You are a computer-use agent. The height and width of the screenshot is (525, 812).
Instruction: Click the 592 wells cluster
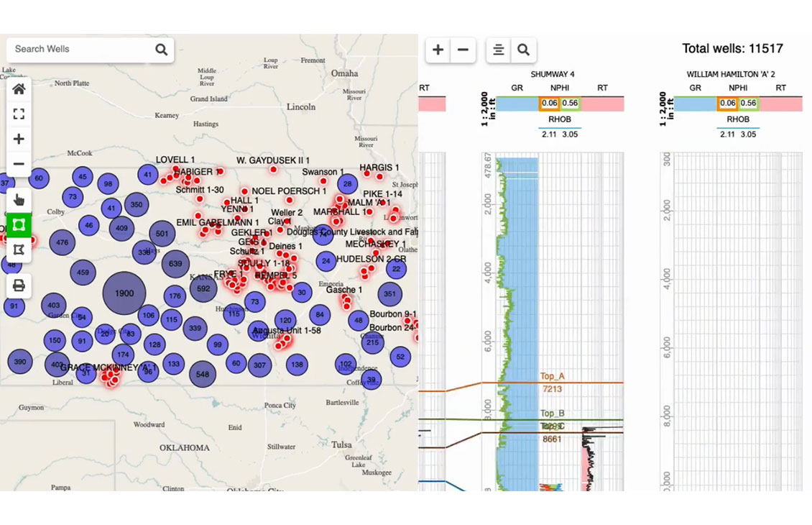[x=203, y=288]
